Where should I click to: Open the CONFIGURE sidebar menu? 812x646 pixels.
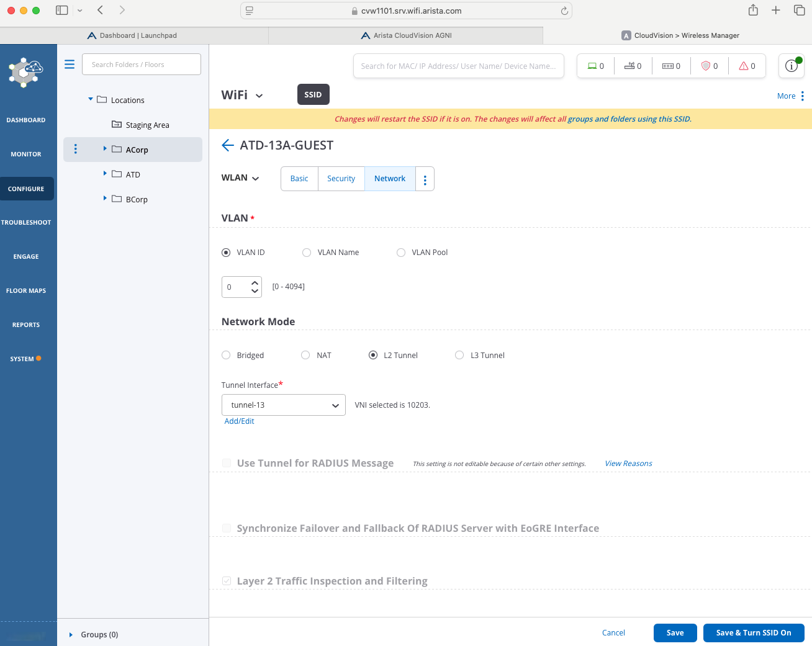tap(26, 189)
